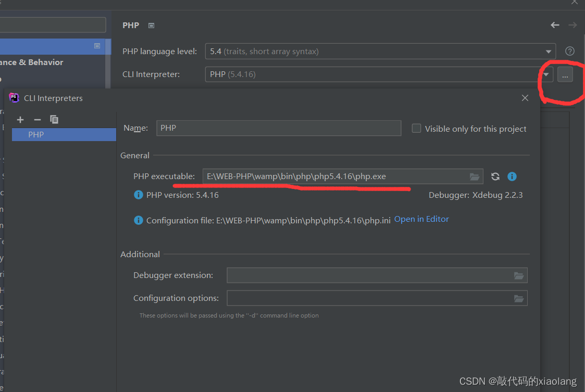Image resolution: width=585 pixels, height=392 pixels.
Task: Click project-level settings icon next to PHP title
Action: [x=151, y=26]
